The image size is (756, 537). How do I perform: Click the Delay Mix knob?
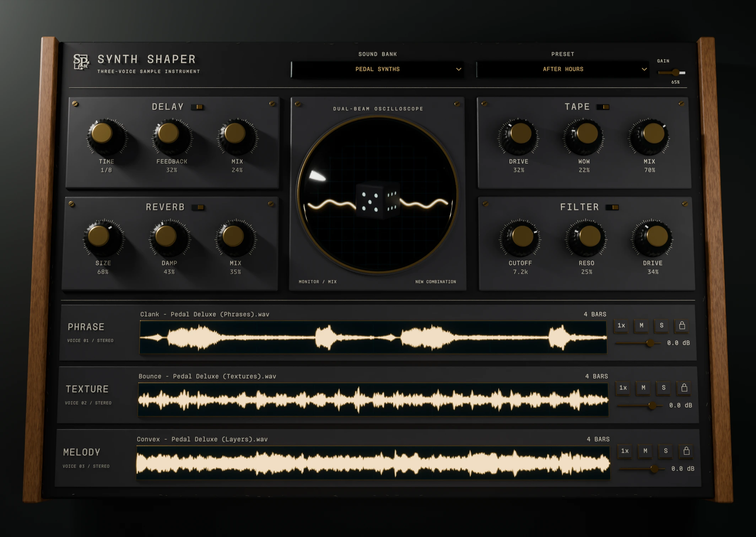(237, 137)
